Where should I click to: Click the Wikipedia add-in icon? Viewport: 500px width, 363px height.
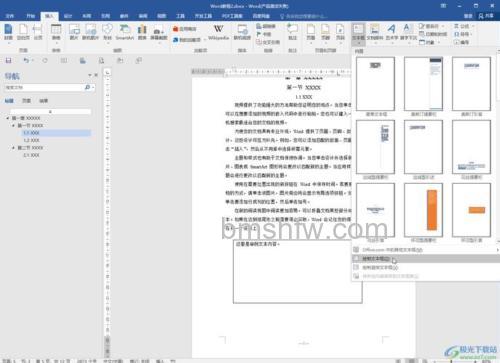click(218, 33)
